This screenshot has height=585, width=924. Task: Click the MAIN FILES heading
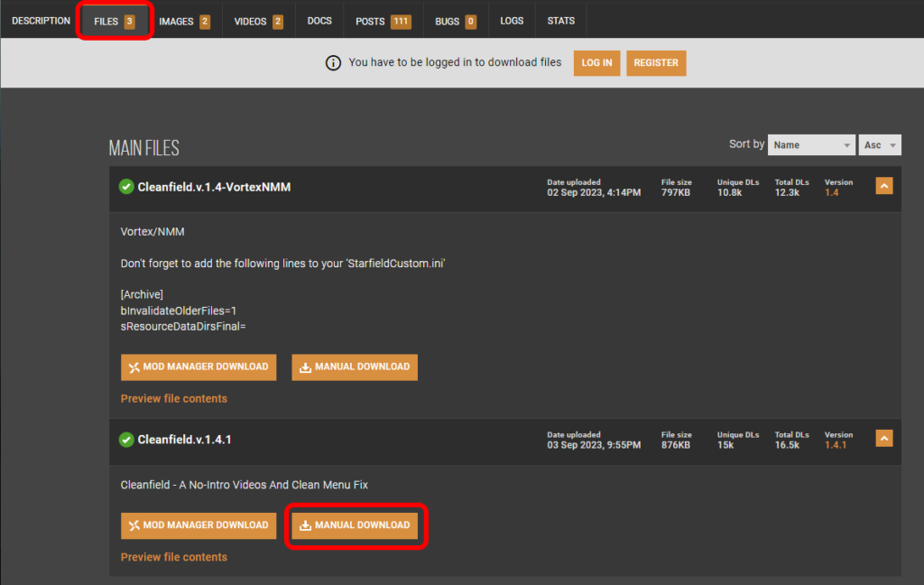coord(143,148)
